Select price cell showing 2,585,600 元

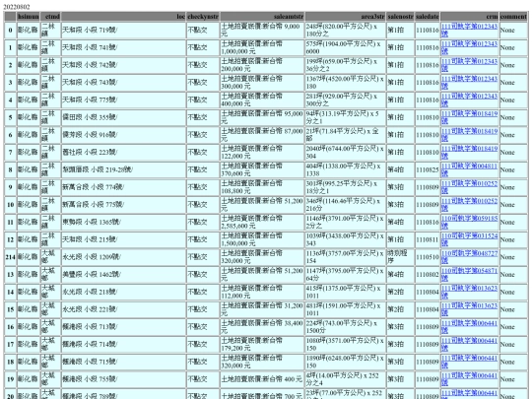(262, 223)
